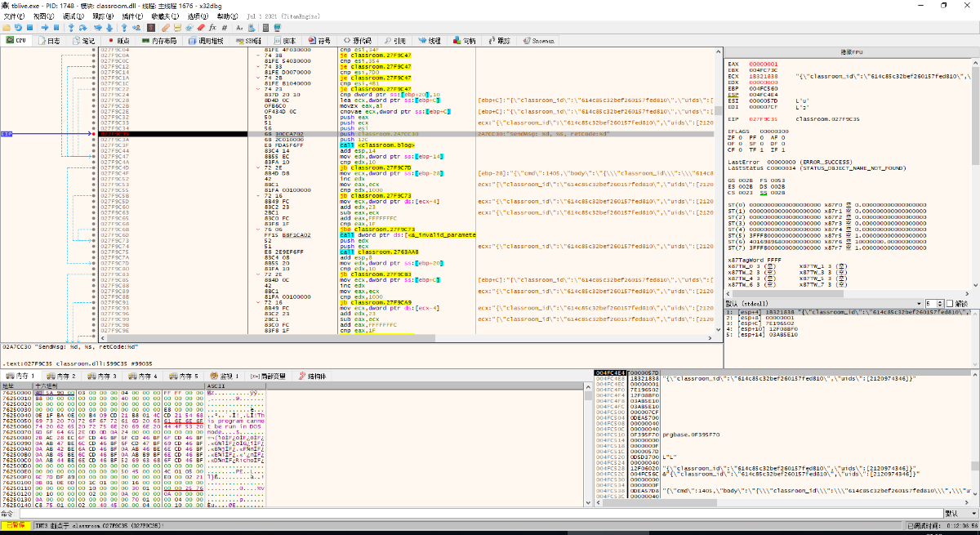Toggle the 解锁 (unlock) checkbox
The image size is (980, 535).
[x=950, y=303]
